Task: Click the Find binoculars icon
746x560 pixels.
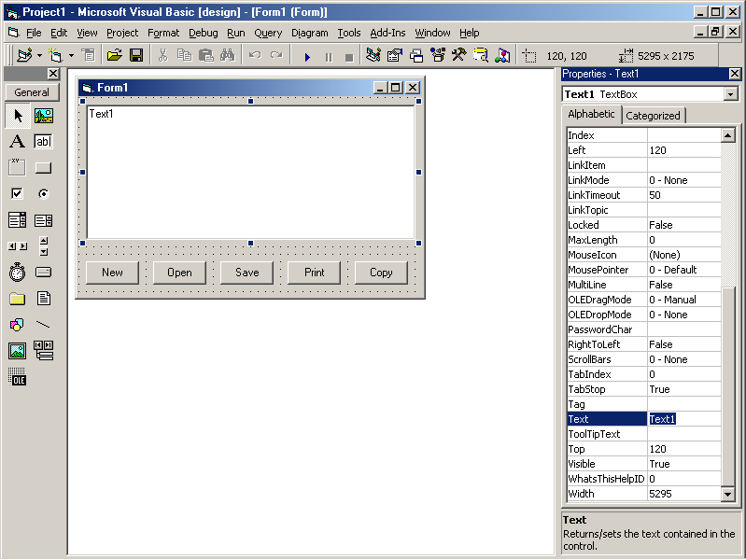Action: point(228,56)
